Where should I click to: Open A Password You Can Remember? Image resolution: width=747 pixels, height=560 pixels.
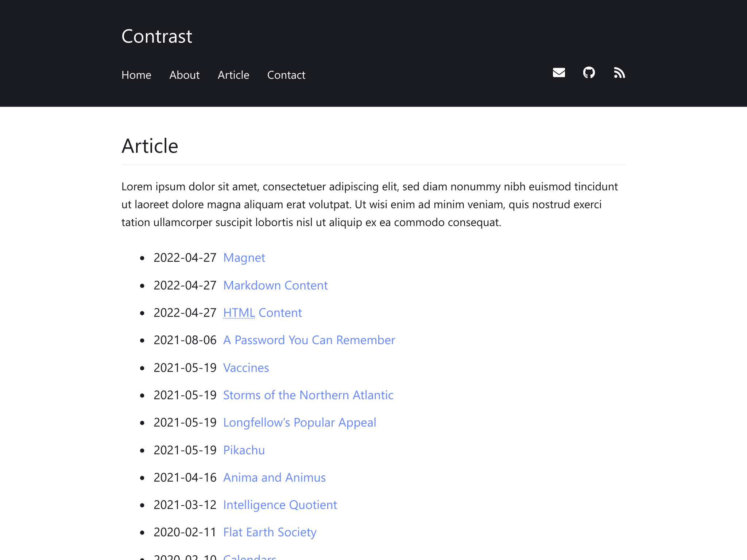point(309,340)
